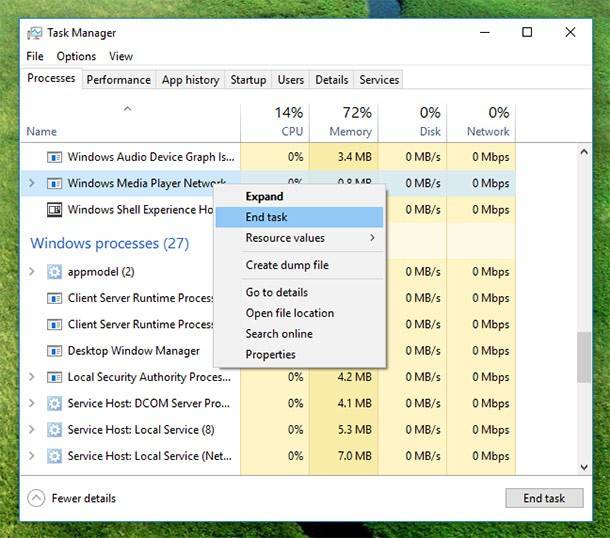Screen dimensions: 610x538
Task: Click the Service Host: DCOM Server gear icon
Action: (x=54, y=403)
